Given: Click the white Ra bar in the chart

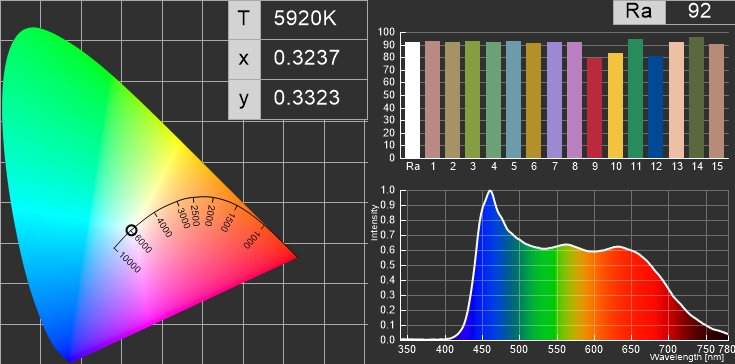Looking at the screenshot, I should [x=412, y=100].
